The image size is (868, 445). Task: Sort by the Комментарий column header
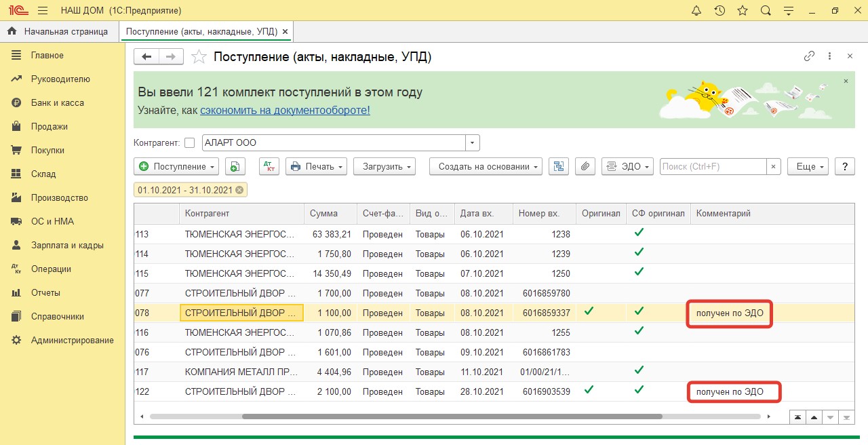(x=772, y=213)
